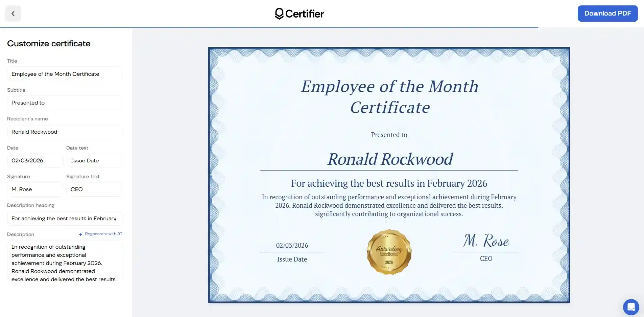
Task: Open the chat support widget
Action: tap(631, 307)
